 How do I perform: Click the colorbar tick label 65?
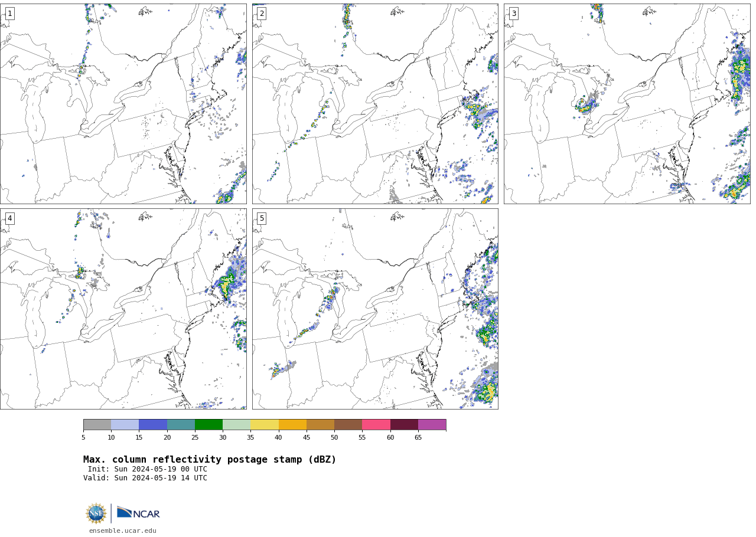(418, 437)
